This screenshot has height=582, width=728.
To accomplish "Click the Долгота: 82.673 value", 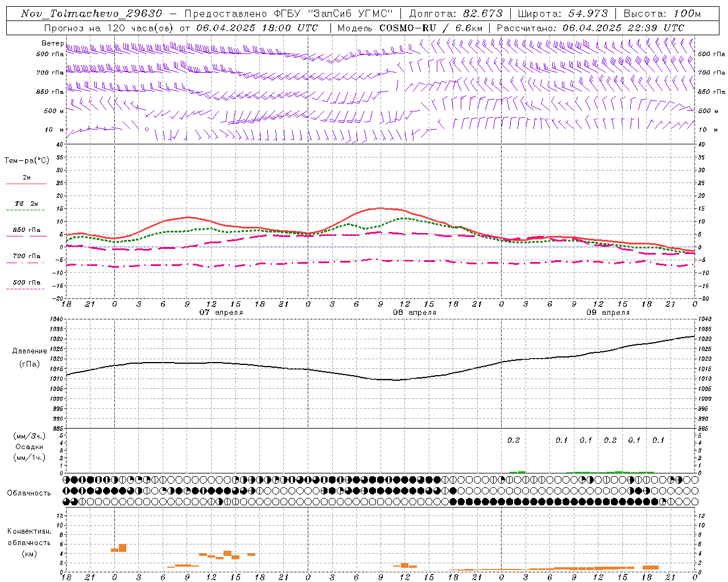I will coord(456,14).
